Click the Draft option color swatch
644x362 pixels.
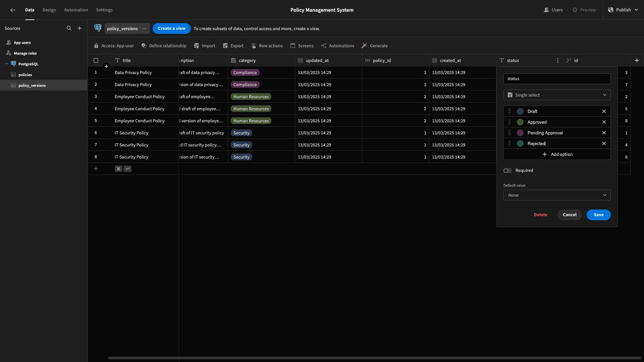pyautogui.click(x=520, y=111)
